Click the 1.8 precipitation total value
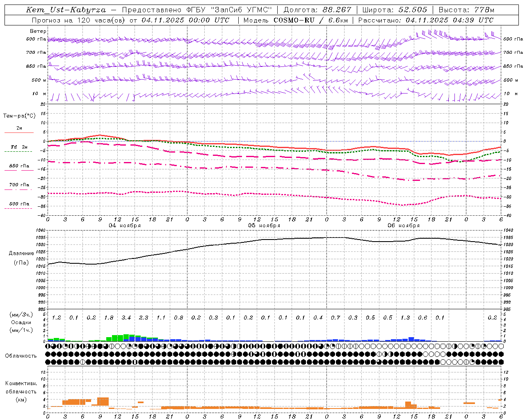 click(109, 318)
